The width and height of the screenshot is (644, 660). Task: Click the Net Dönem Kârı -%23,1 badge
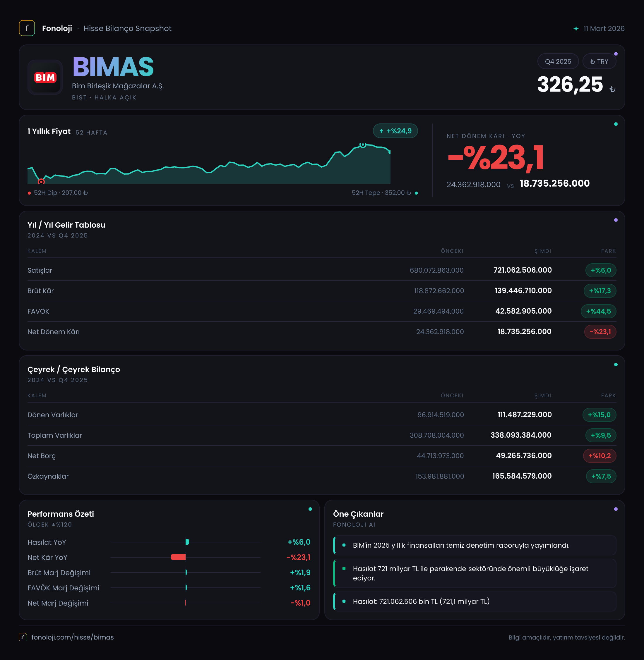(600, 332)
